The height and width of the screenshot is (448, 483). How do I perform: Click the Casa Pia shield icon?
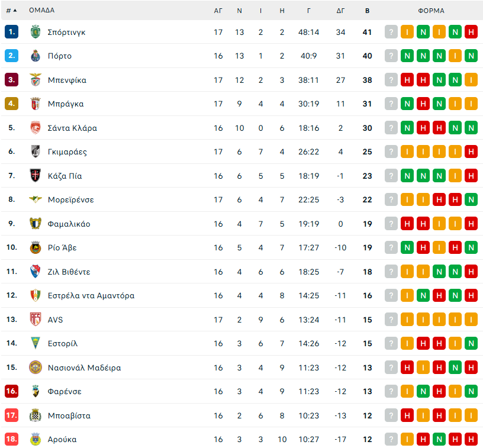36,176
